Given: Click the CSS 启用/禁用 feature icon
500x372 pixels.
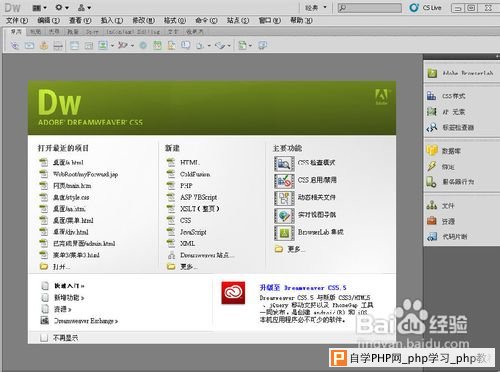Looking at the screenshot, I should click(x=284, y=181).
